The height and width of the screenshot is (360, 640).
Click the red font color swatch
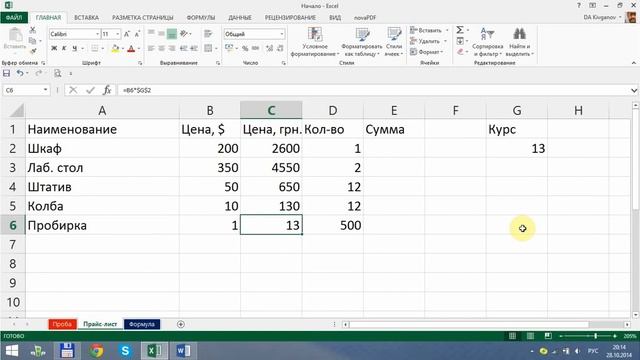131,49
